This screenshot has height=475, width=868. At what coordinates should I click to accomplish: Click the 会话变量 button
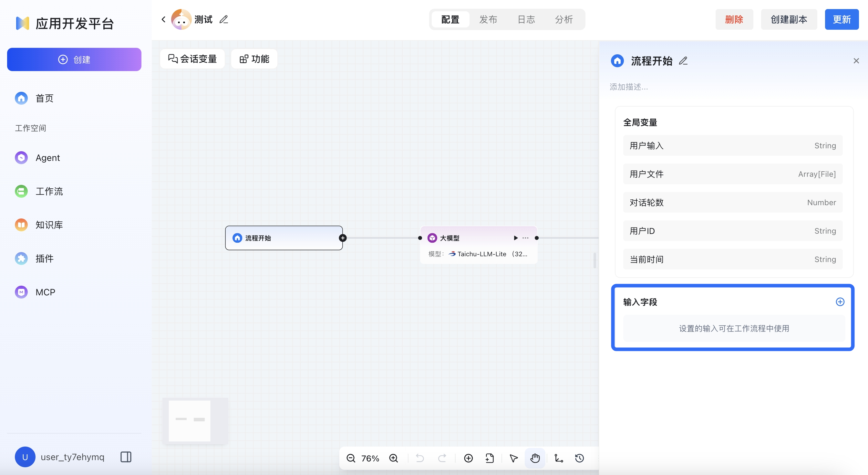(192, 59)
